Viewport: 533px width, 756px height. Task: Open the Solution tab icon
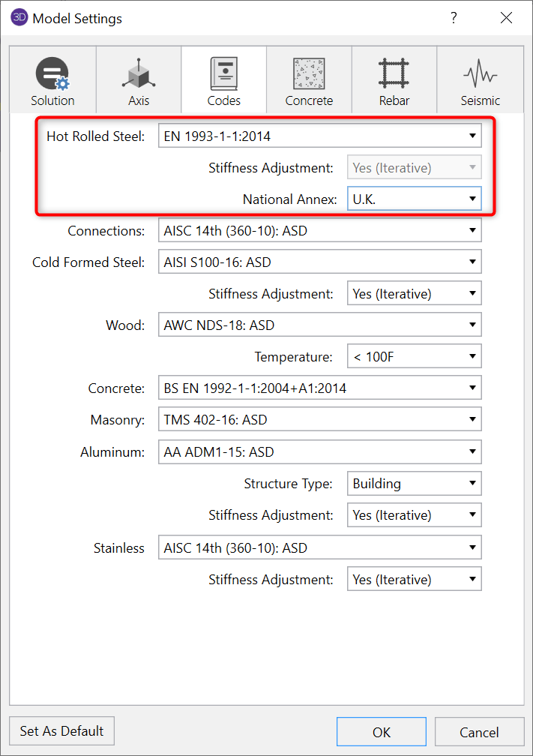click(52, 75)
